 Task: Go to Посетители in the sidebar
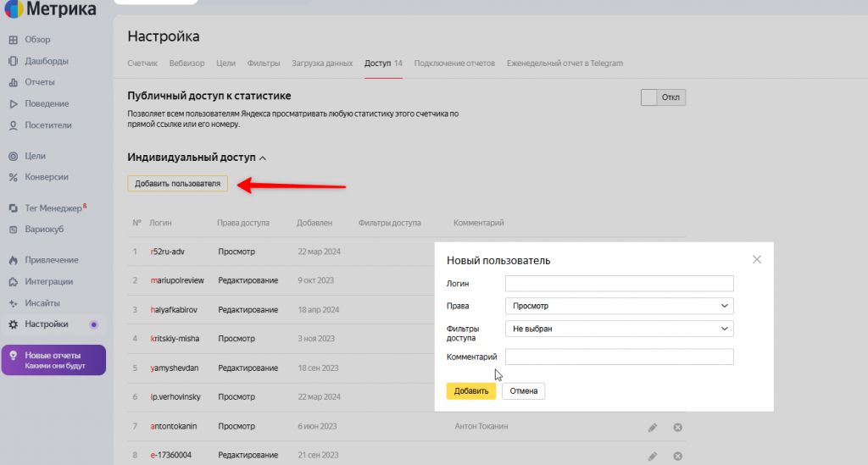tap(48, 125)
